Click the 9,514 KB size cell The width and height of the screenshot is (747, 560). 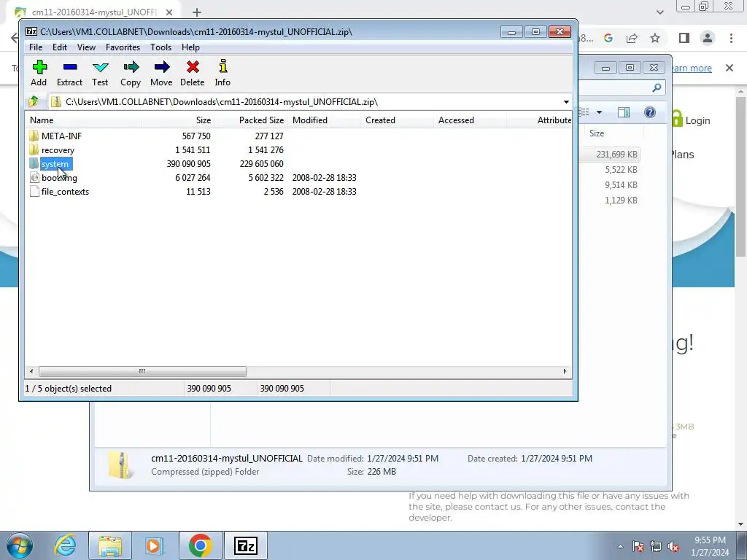pyautogui.click(x=621, y=184)
